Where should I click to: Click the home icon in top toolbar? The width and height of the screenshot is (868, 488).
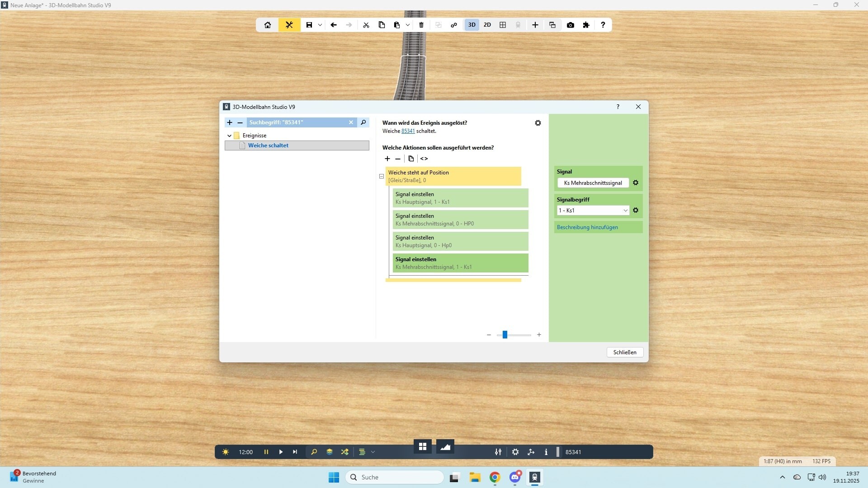point(268,25)
